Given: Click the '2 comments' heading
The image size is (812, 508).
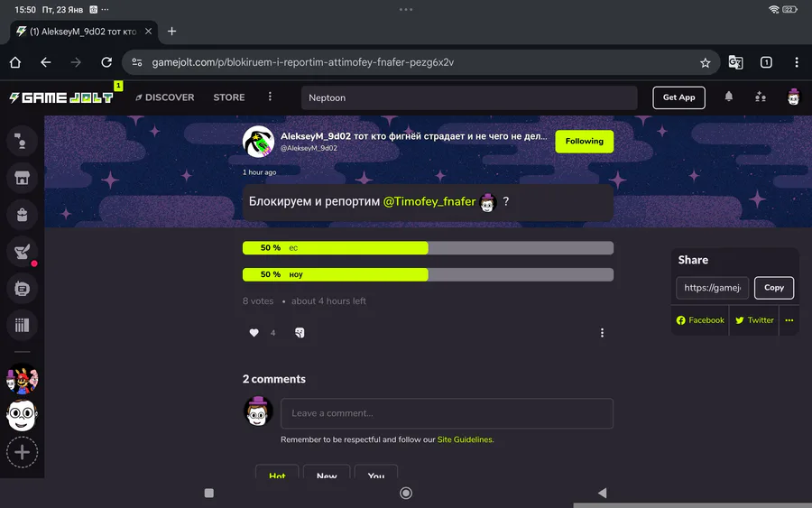Looking at the screenshot, I should (x=274, y=379).
